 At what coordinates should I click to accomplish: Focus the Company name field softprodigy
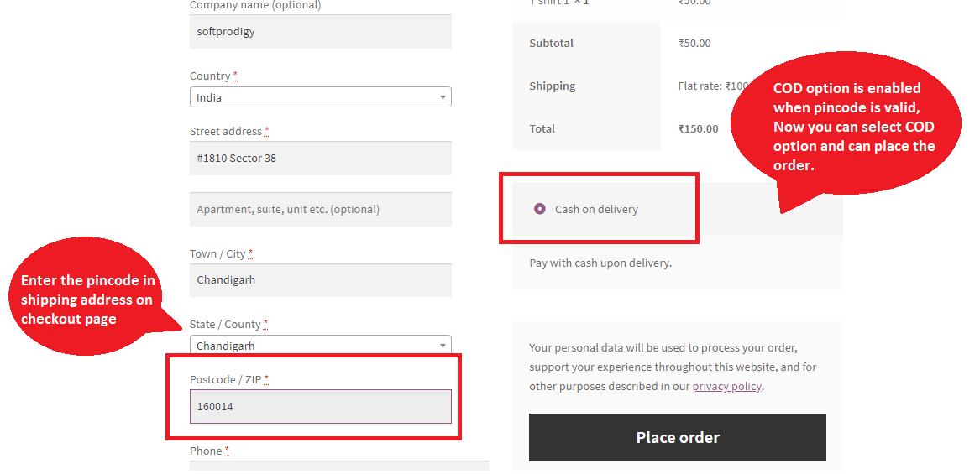[320, 32]
